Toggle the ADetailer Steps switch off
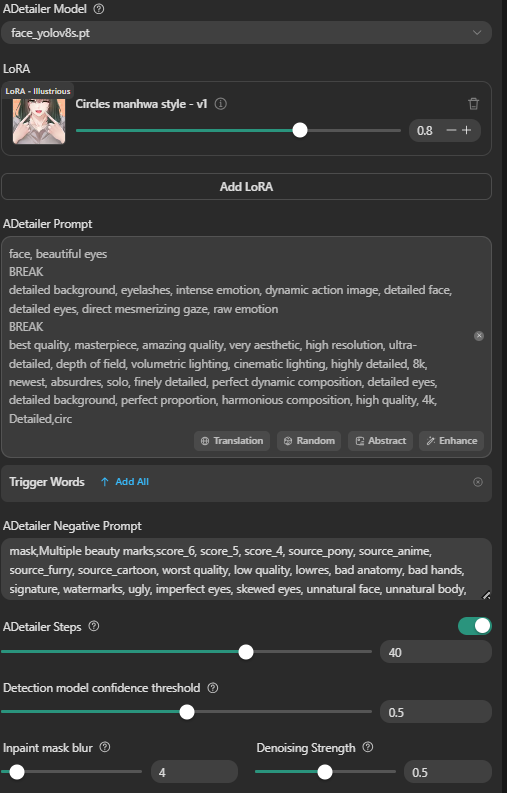This screenshot has width=507, height=793. click(x=475, y=626)
